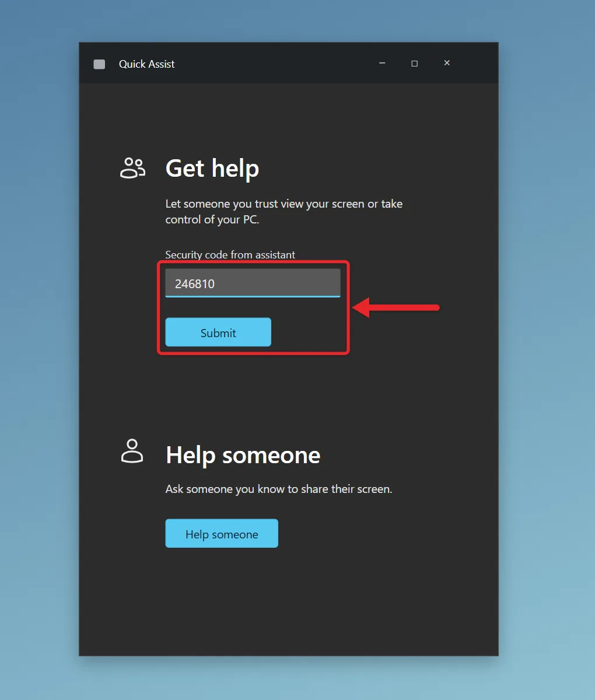Click the Ask someone you know text
Screen dimensions: 595x700
coord(279,489)
